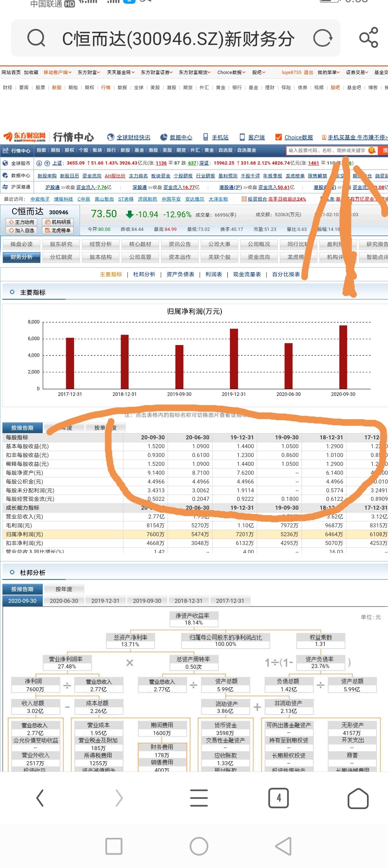Image resolution: width=388 pixels, height=868 pixels.
Task: Click the 龙虎榜单 button
Action: 58,231
